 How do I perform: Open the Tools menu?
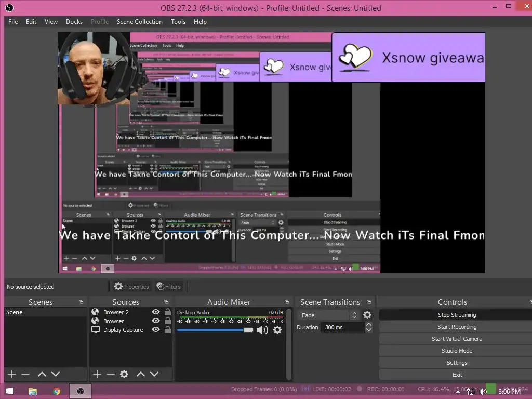[x=178, y=22]
